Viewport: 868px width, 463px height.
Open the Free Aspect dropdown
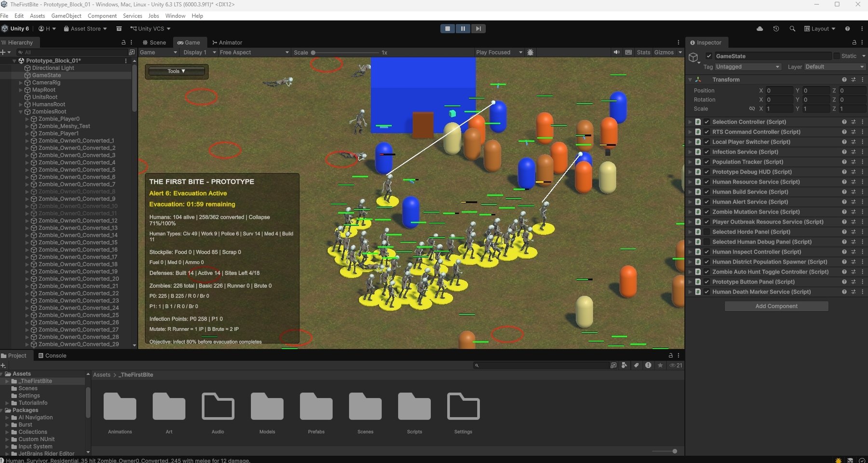click(x=254, y=52)
